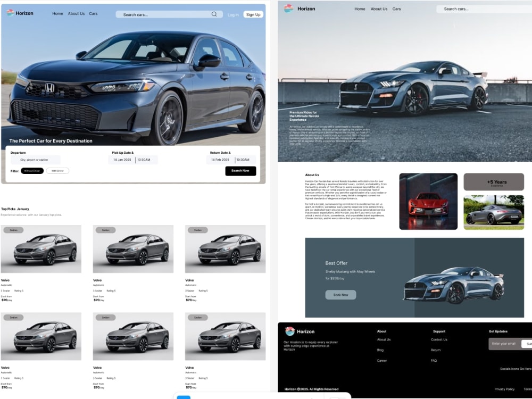The width and height of the screenshot is (532, 399).
Task: Open Home in the Honda page navbar
Action: click(57, 14)
